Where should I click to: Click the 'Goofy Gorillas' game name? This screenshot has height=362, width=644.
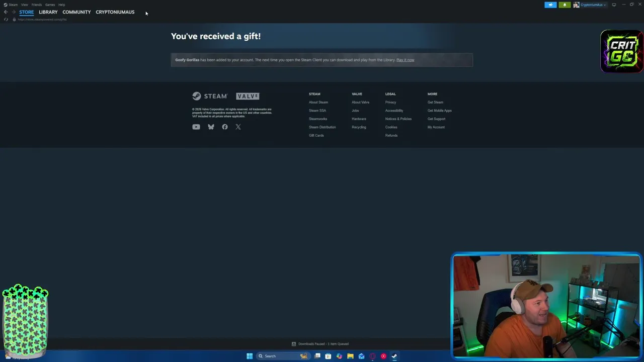(x=187, y=60)
